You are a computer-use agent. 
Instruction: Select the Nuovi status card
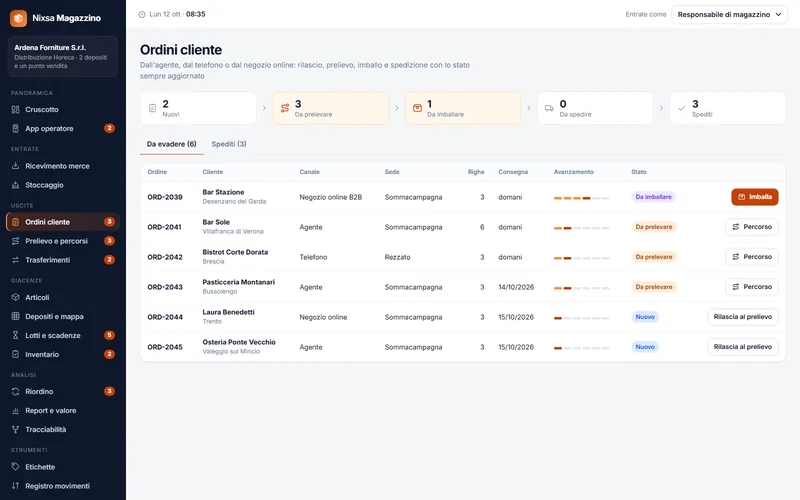click(198, 108)
